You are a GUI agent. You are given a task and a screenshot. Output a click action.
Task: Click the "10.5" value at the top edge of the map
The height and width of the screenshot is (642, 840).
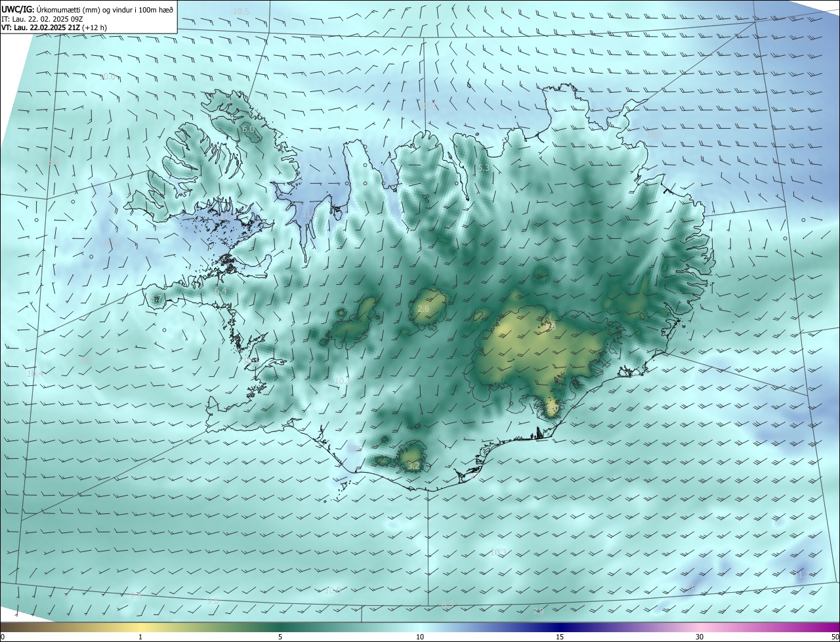click(x=241, y=12)
